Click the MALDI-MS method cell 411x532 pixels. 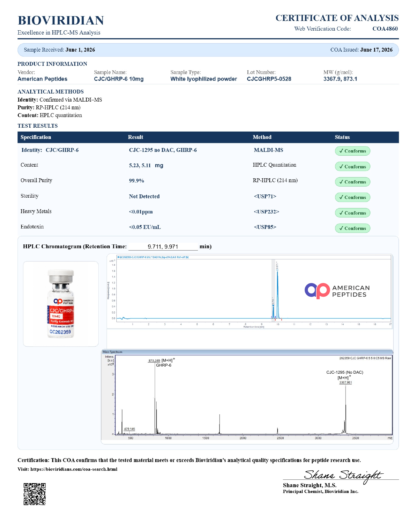(x=269, y=150)
